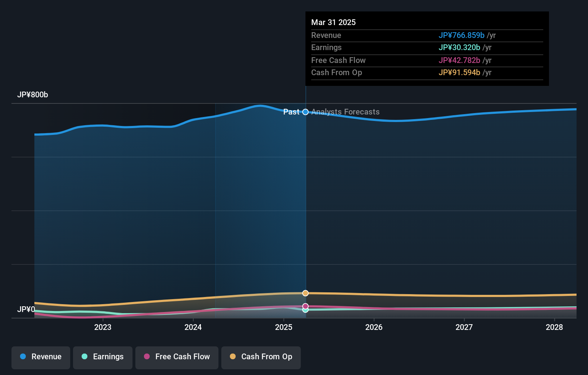This screenshot has height=375, width=588.
Task: Click the Revenue data point marker at Mar 2025
Action: click(x=305, y=112)
